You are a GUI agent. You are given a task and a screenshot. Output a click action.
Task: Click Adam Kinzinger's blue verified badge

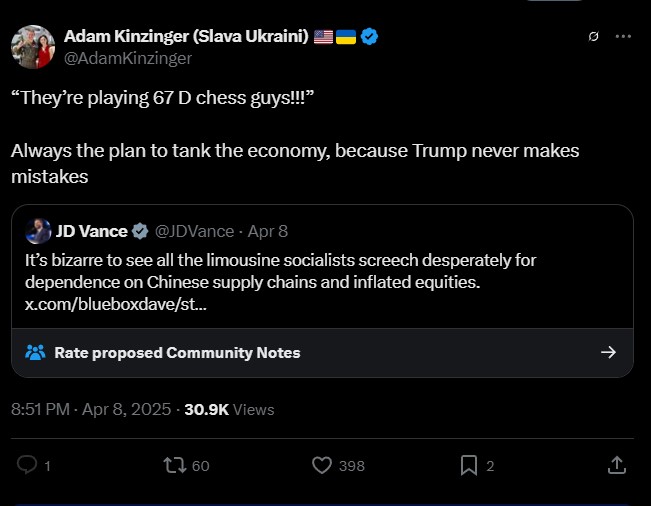(370, 37)
